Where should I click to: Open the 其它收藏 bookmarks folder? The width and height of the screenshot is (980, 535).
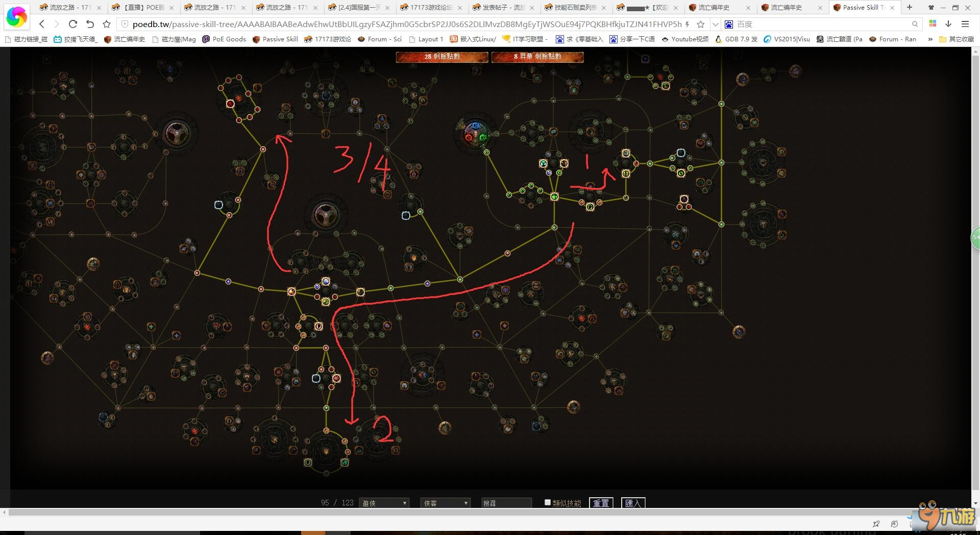(957, 39)
